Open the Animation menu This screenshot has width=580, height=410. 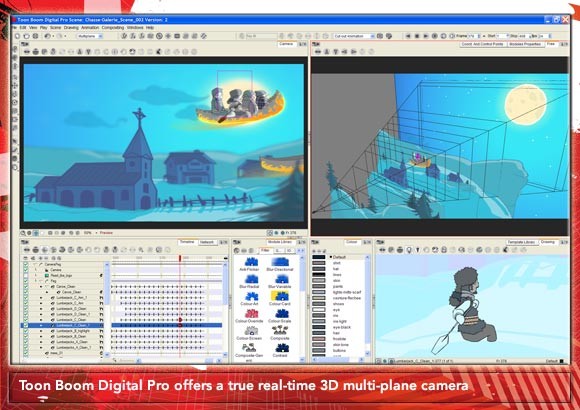90,27
